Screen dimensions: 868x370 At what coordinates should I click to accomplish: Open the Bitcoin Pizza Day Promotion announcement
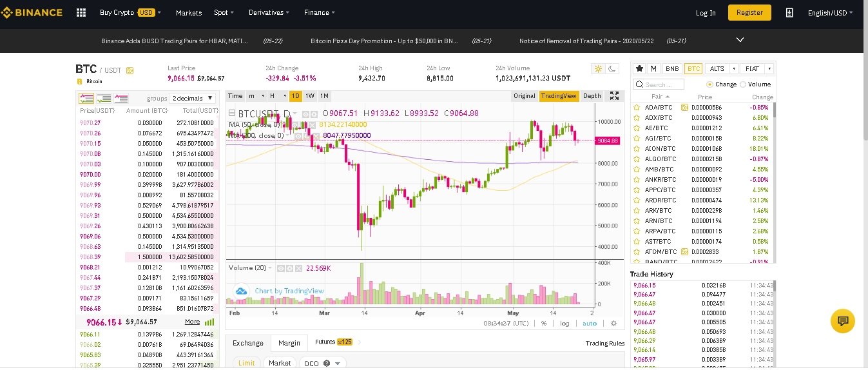click(x=384, y=41)
